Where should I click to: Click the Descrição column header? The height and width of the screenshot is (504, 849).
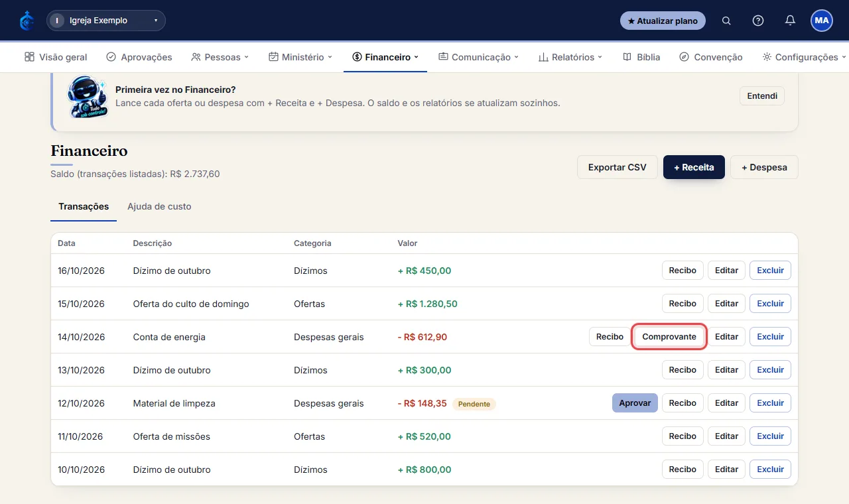click(153, 243)
